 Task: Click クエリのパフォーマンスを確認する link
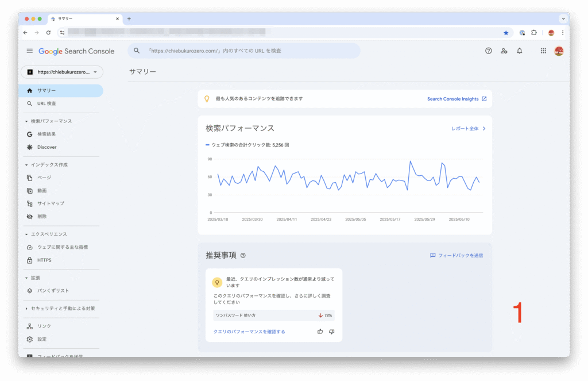(x=249, y=332)
